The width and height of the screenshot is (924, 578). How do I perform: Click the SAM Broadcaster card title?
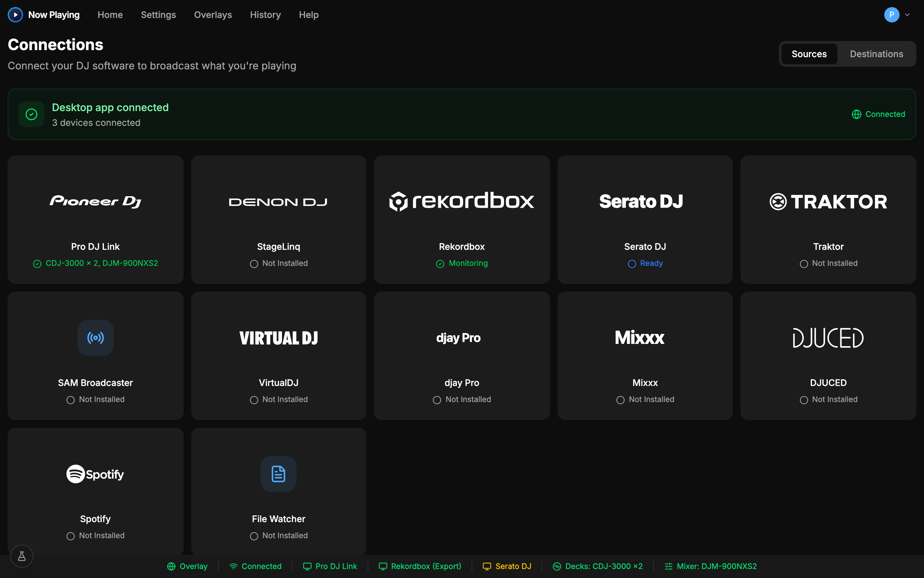click(96, 383)
